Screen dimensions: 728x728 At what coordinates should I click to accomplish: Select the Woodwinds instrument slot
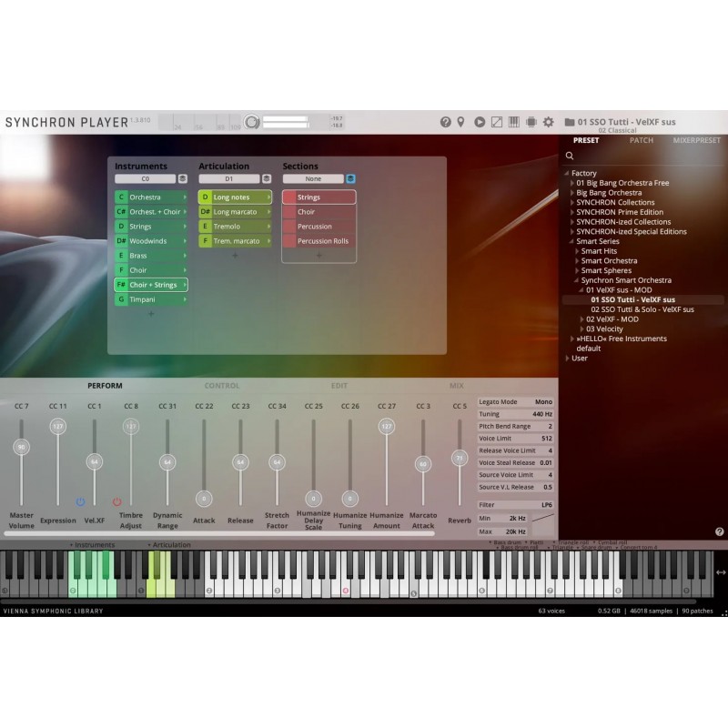[x=151, y=241]
